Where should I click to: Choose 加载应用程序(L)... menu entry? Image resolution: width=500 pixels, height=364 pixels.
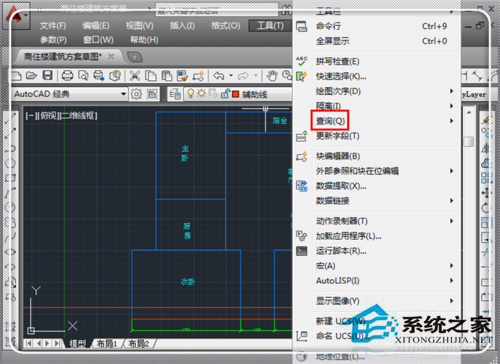376,236
